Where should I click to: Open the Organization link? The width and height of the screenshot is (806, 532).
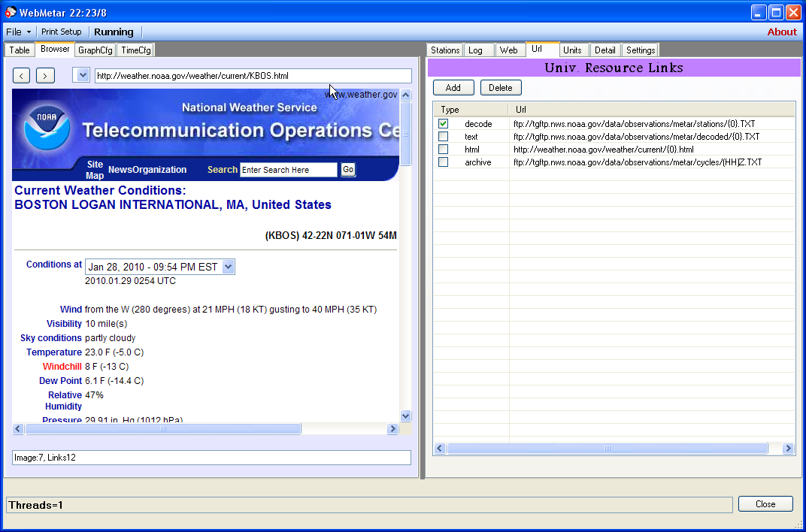point(159,170)
